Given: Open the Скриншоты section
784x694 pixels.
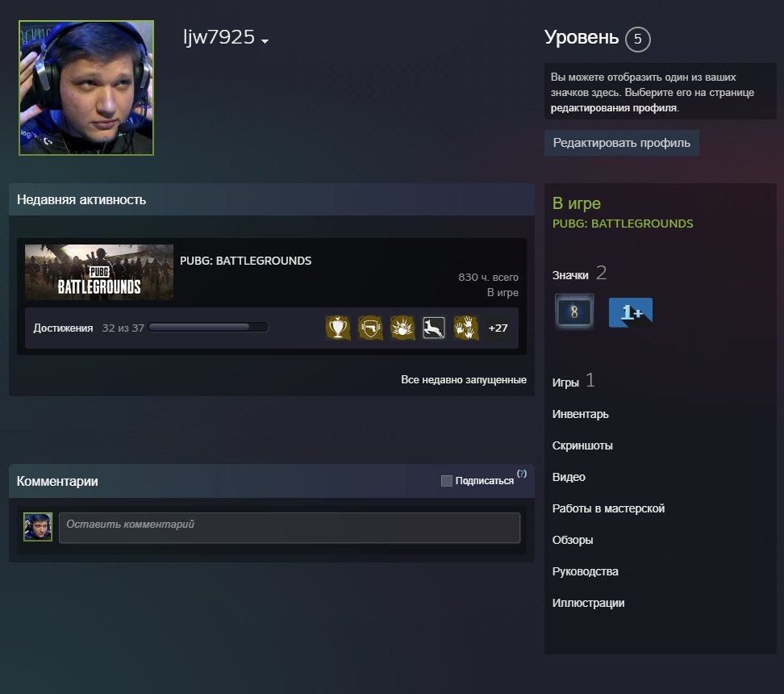Looking at the screenshot, I should [582, 445].
